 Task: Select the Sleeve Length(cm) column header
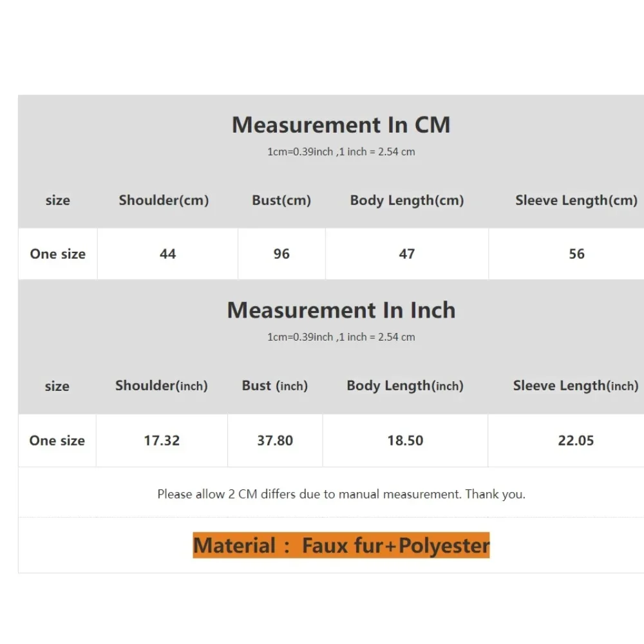pos(576,200)
